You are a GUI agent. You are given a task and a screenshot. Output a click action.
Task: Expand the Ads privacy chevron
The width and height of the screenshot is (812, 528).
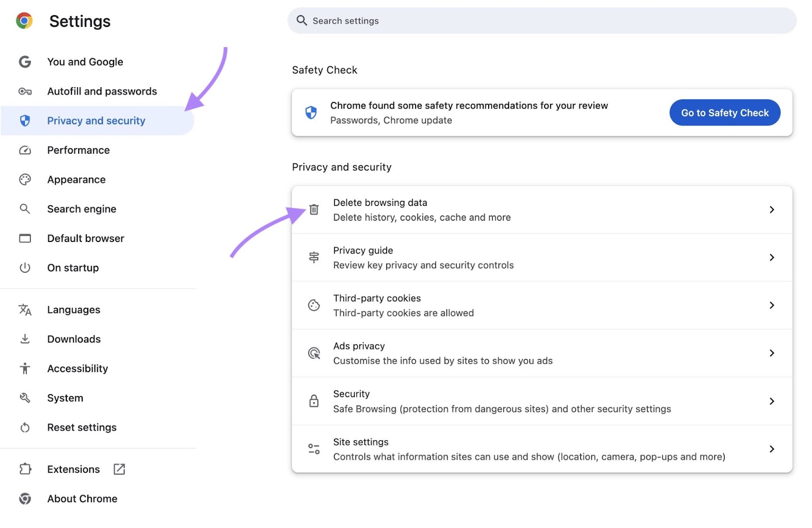click(772, 353)
